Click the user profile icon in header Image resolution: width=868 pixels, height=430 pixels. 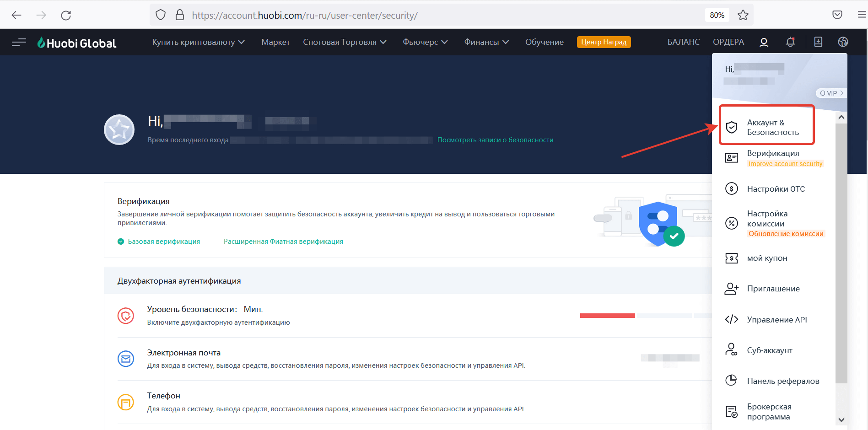click(x=764, y=42)
